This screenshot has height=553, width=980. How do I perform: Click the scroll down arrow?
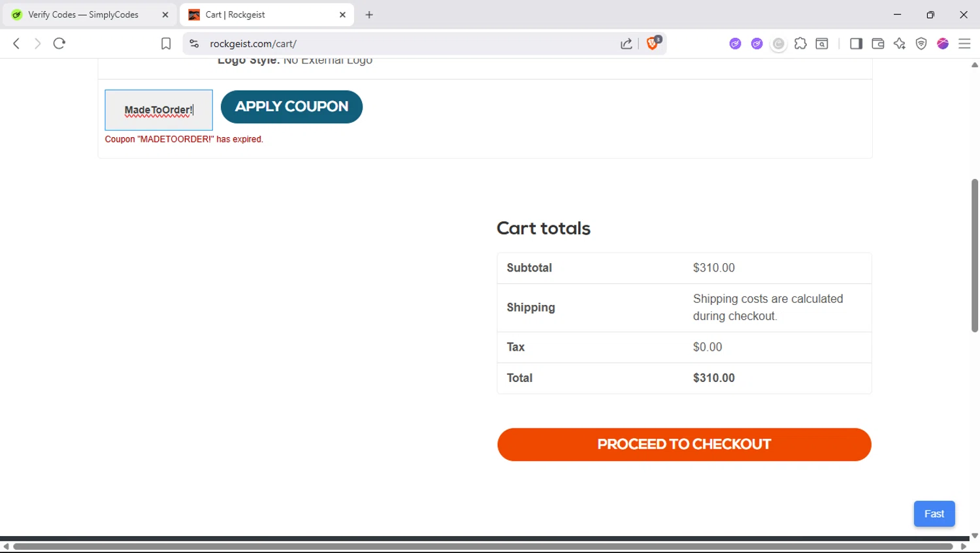[974, 535]
